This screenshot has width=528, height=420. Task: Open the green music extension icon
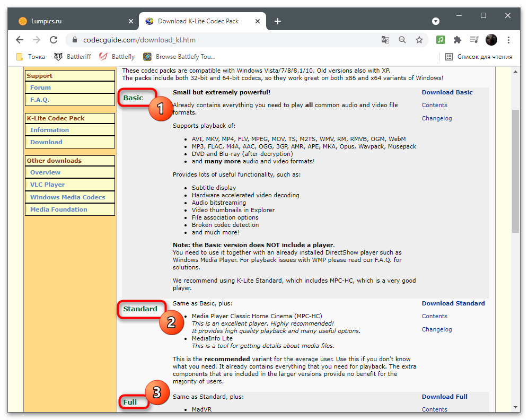pyautogui.click(x=441, y=40)
